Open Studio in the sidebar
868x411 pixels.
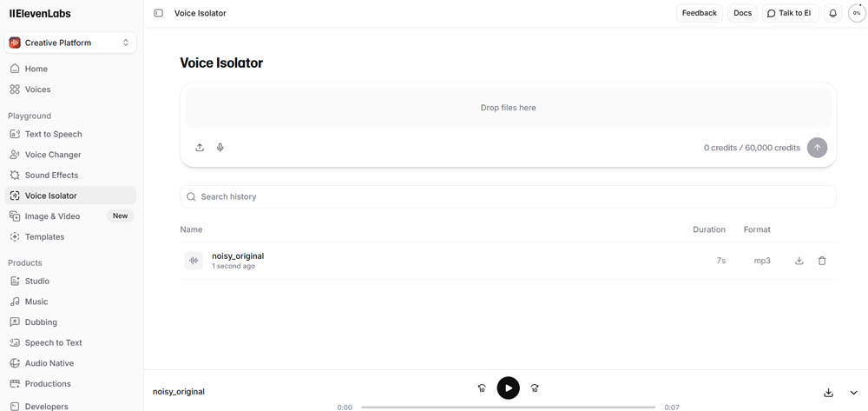coord(70,281)
